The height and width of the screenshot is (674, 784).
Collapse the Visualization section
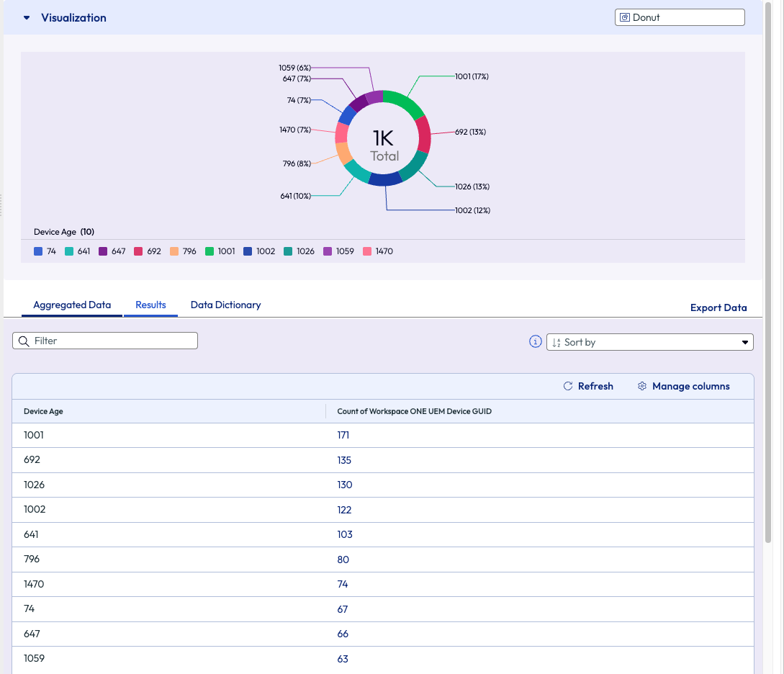click(x=27, y=18)
